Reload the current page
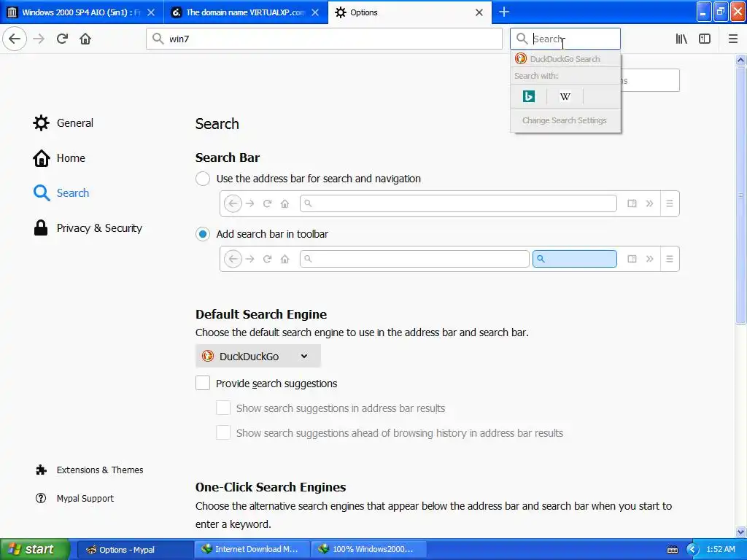 (62, 39)
